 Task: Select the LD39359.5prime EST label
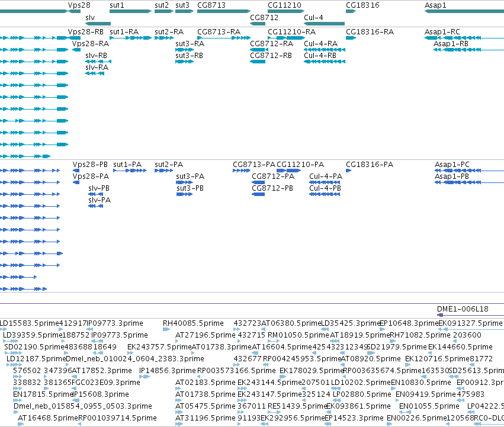33,335
